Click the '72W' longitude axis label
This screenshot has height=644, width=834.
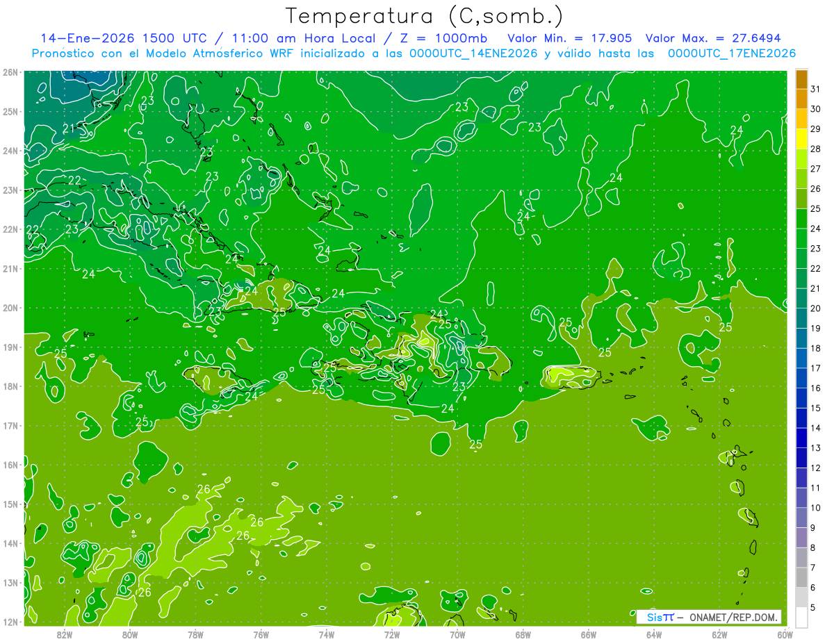[x=392, y=634]
